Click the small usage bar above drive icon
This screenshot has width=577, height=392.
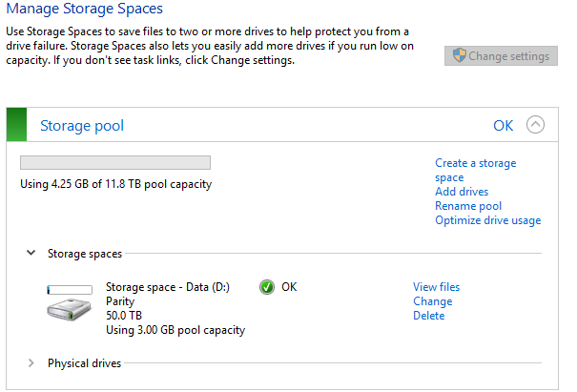70,290
